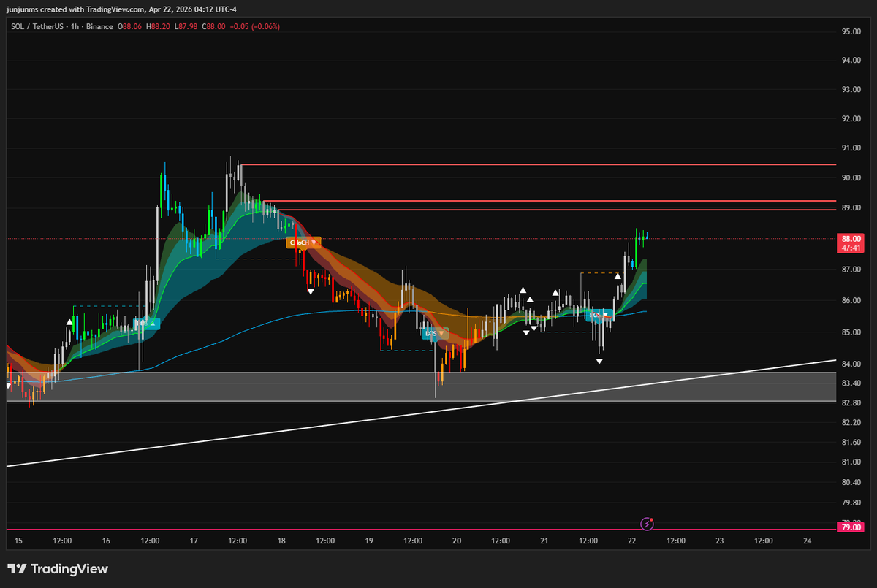Screen dimensions: 877x588
Task: Select the white ascending trend line
Action: (x=421, y=413)
